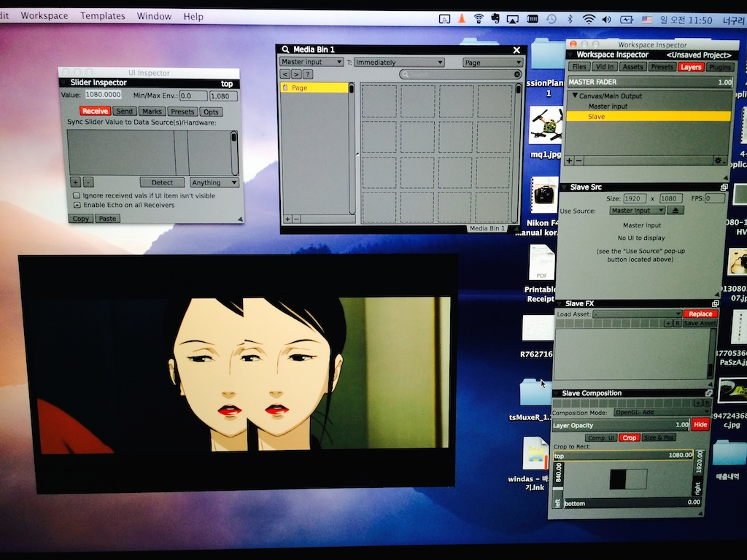
Task: Select the Send tab in Slider Inspector
Action: [124, 111]
